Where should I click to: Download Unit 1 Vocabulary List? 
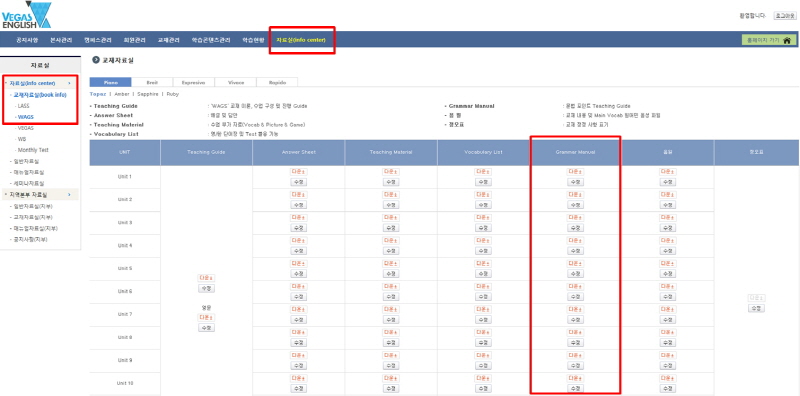click(483, 172)
